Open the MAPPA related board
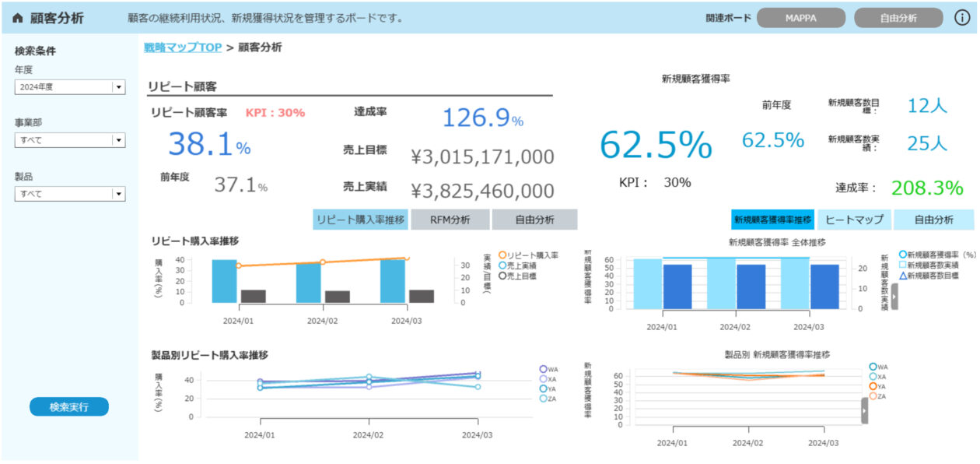The image size is (980, 464). pos(800,18)
